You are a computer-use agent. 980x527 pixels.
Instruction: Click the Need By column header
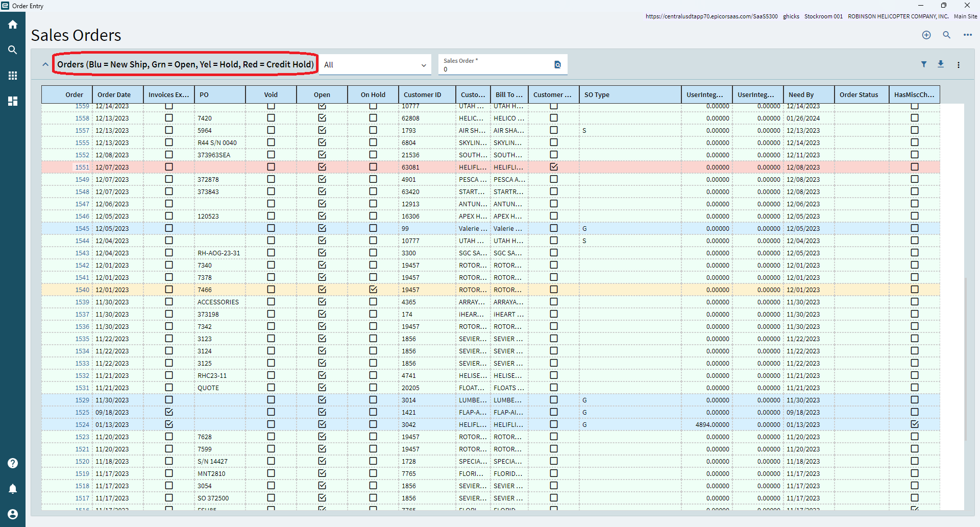tap(801, 94)
